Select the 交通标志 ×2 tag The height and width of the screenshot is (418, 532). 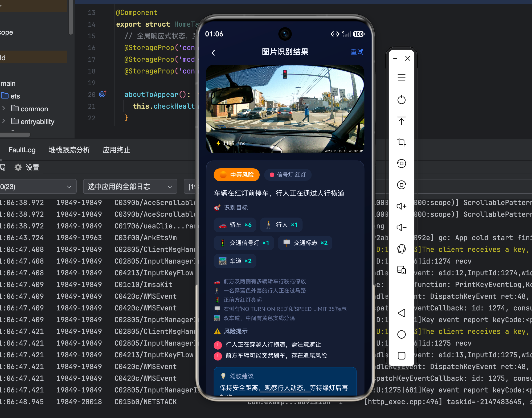coord(305,243)
